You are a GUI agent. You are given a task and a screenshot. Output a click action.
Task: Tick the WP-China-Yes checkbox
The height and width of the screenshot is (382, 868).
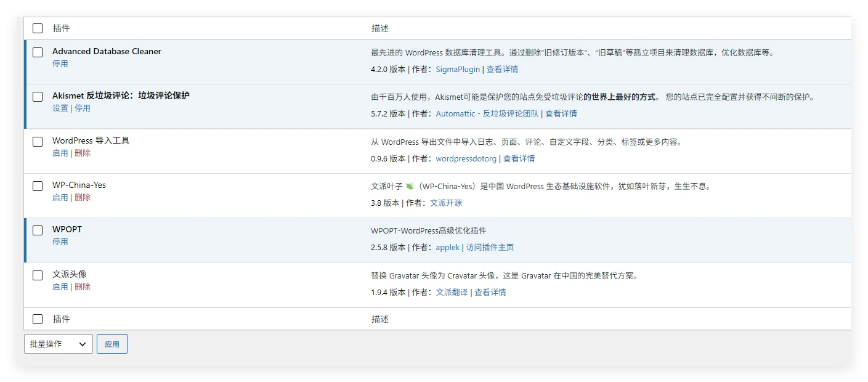[x=38, y=186]
